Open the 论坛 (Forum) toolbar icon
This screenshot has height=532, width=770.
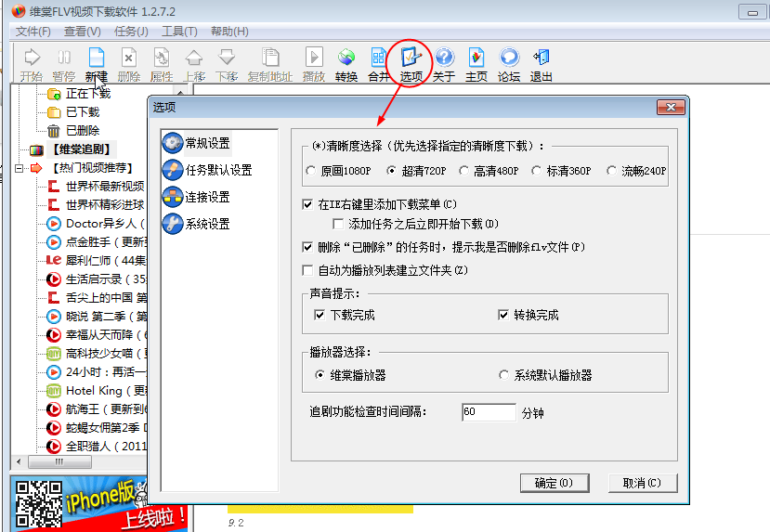(x=509, y=64)
